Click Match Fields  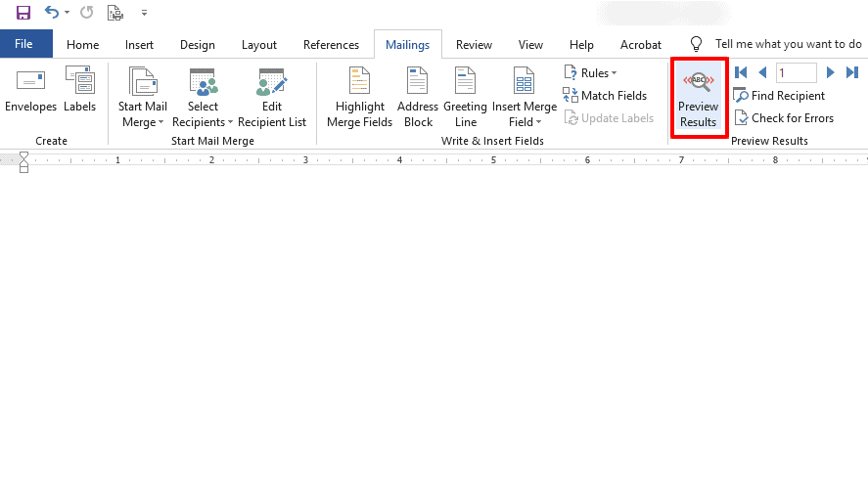(605, 96)
